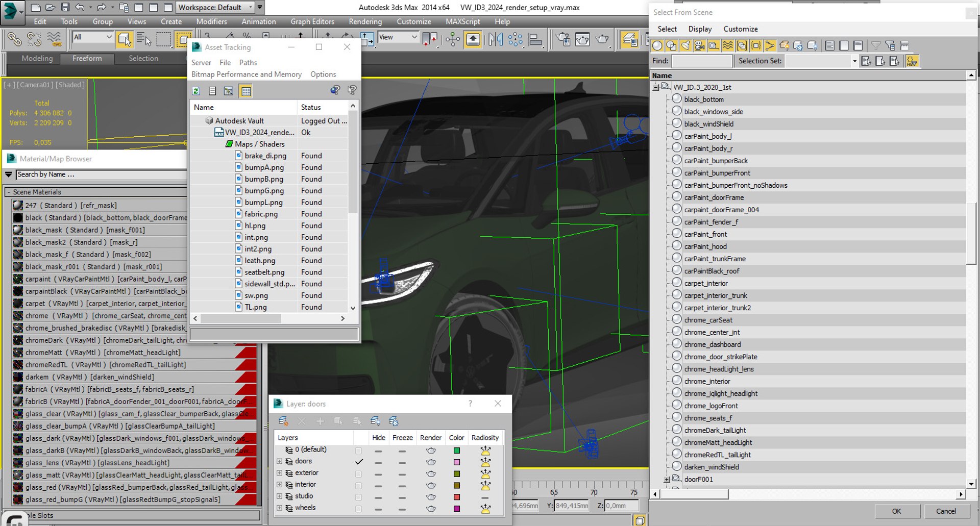The height and width of the screenshot is (526, 980).
Task: Click Create New Layer icon in Layer dialog
Action: click(283, 421)
